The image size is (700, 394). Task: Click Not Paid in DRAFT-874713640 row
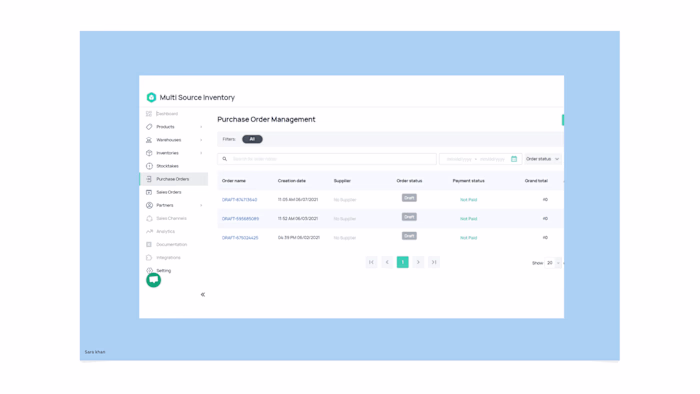pos(469,200)
